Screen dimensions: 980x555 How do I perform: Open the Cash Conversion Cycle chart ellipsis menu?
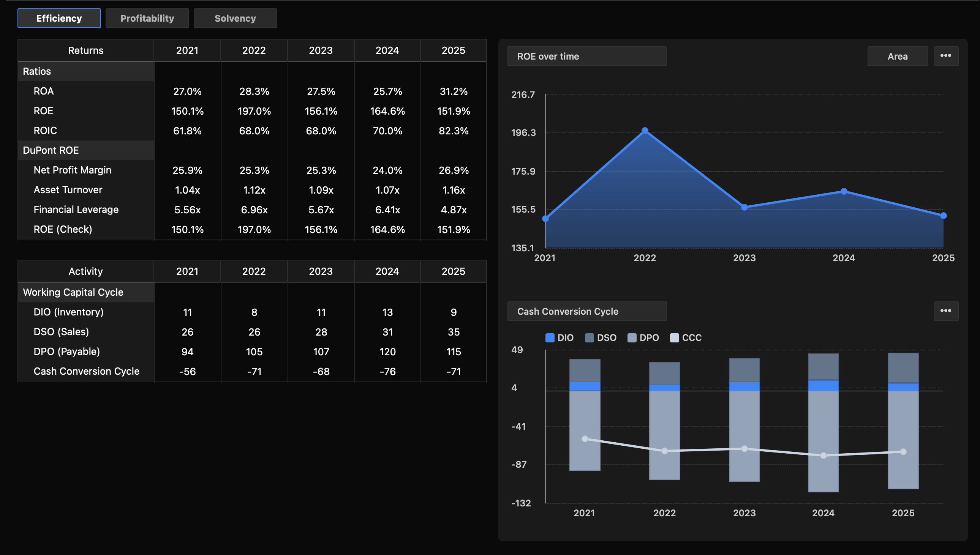(946, 311)
